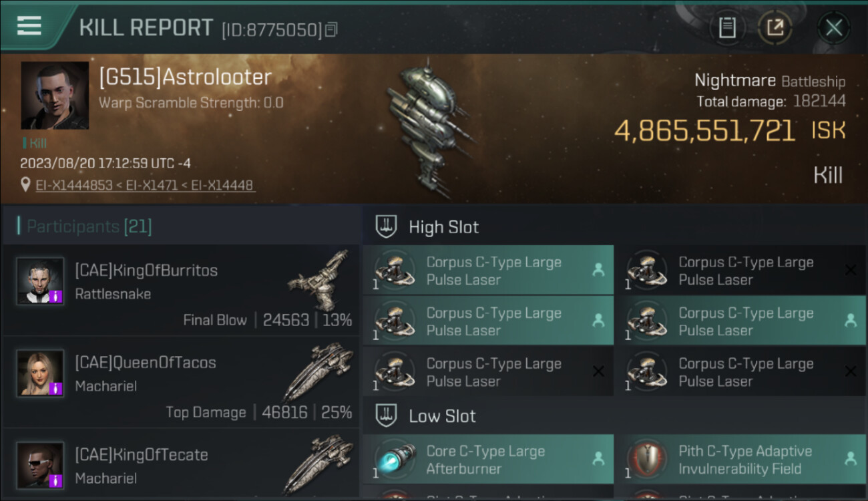Image resolution: width=868 pixels, height=501 pixels.
Task: Select the Low Slot section header icon
Action: click(386, 415)
